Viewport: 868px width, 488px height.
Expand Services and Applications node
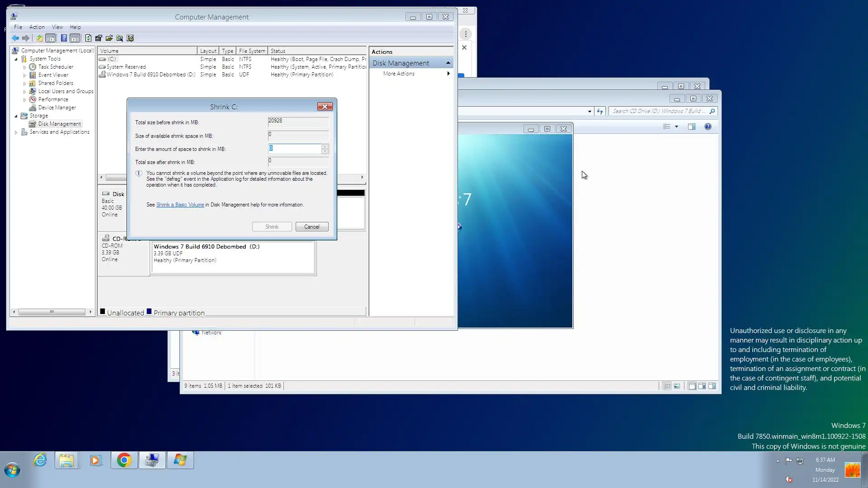[16, 132]
